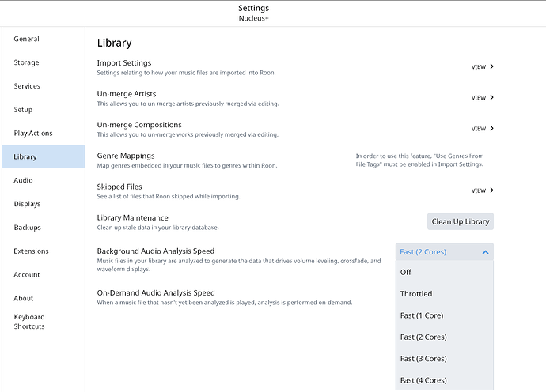Screen dimensions: 546x392
Task: Open Account settings
Action: [x=44, y=275]
